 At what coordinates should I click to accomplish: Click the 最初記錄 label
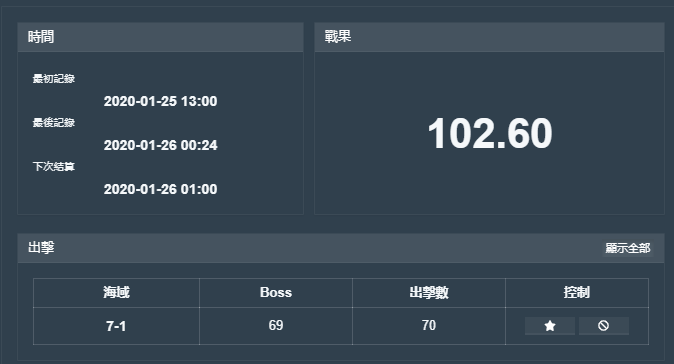click(x=54, y=79)
